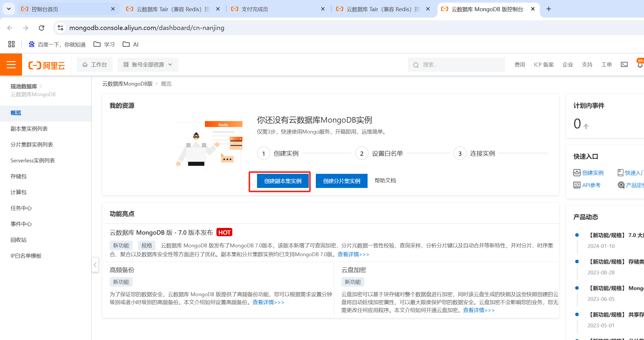Open 快速入门 quick entry link
The height and width of the screenshot is (340, 644).
coord(631,173)
